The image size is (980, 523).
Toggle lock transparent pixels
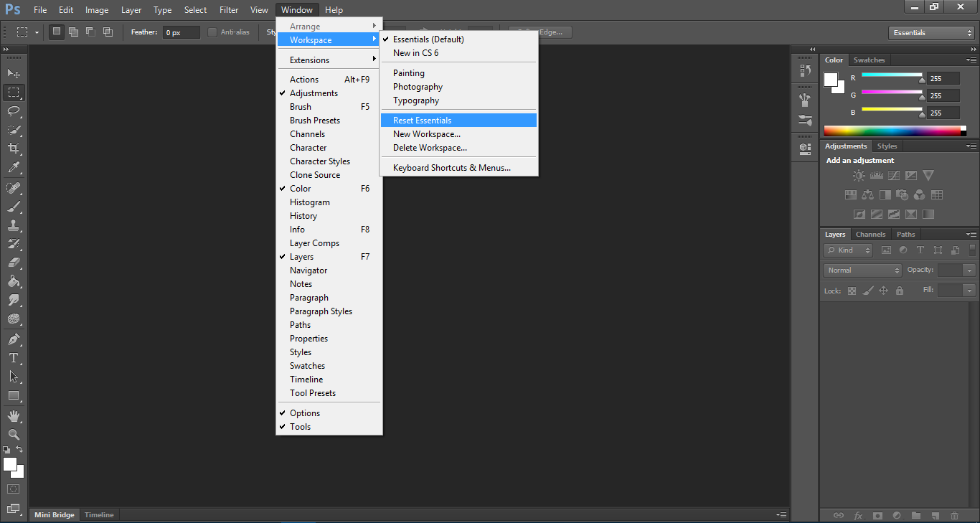(852, 291)
